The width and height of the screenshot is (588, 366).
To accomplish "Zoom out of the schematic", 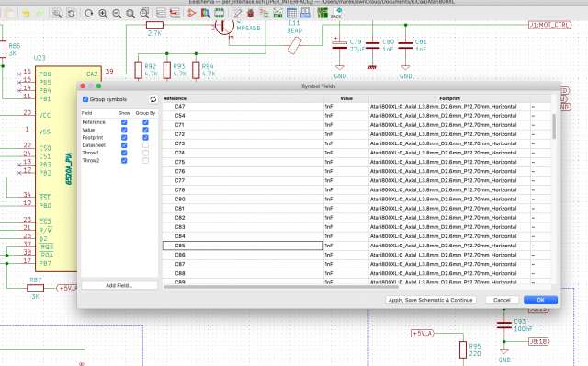I will tap(117, 14).
